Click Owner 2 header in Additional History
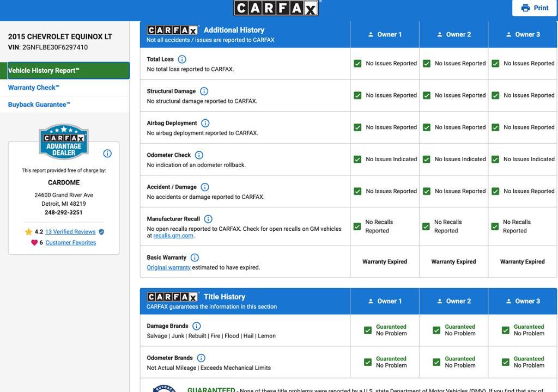 [454, 34]
